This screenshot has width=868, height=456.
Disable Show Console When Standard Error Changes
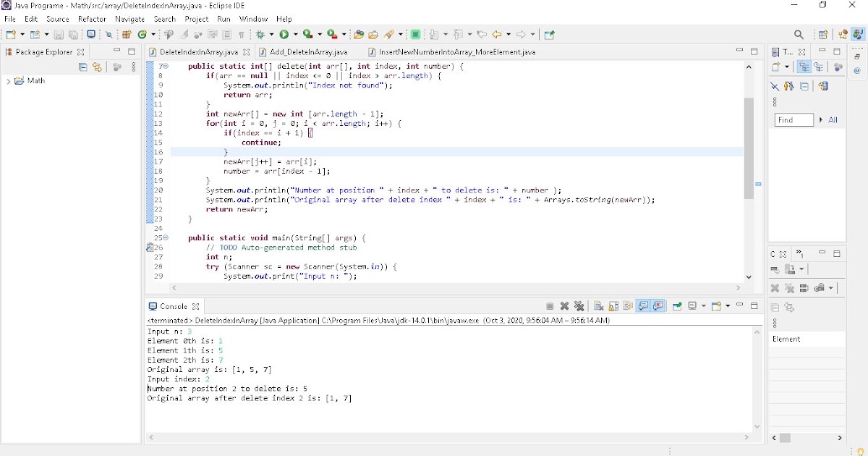point(656,305)
